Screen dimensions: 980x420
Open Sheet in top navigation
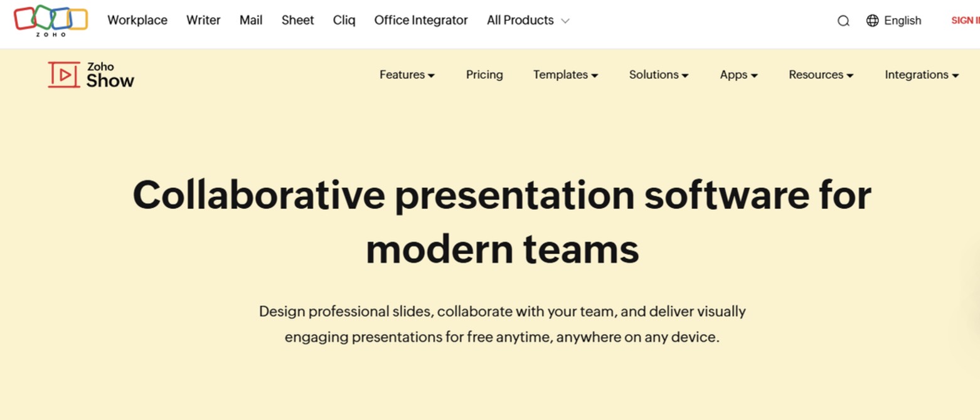point(297,20)
